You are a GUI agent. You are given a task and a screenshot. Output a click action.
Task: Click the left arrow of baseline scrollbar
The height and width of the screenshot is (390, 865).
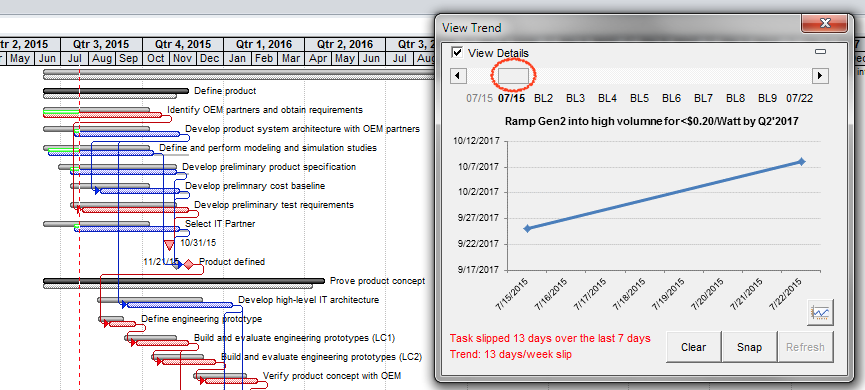point(458,75)
